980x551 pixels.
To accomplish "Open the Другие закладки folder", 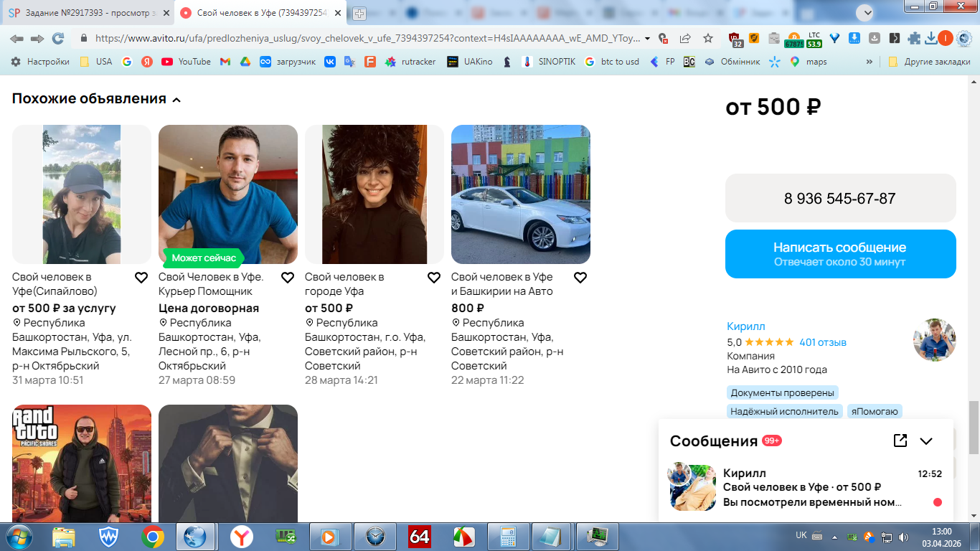I will (x=929, y=62).
